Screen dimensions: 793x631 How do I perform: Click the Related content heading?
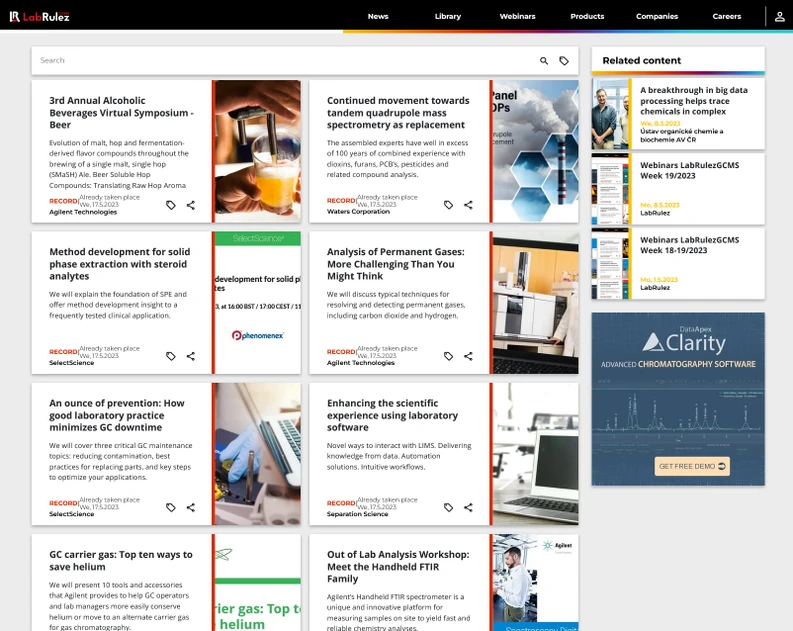641,61
